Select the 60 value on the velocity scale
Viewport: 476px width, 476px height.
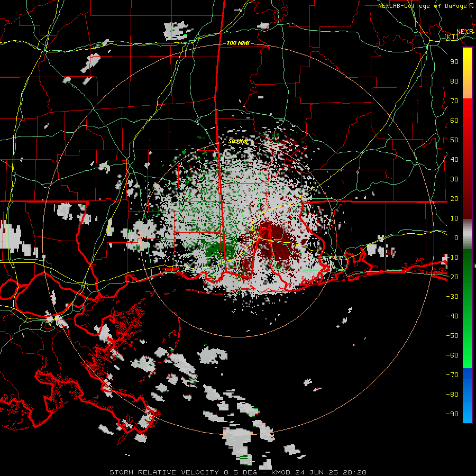click(454, 120)
